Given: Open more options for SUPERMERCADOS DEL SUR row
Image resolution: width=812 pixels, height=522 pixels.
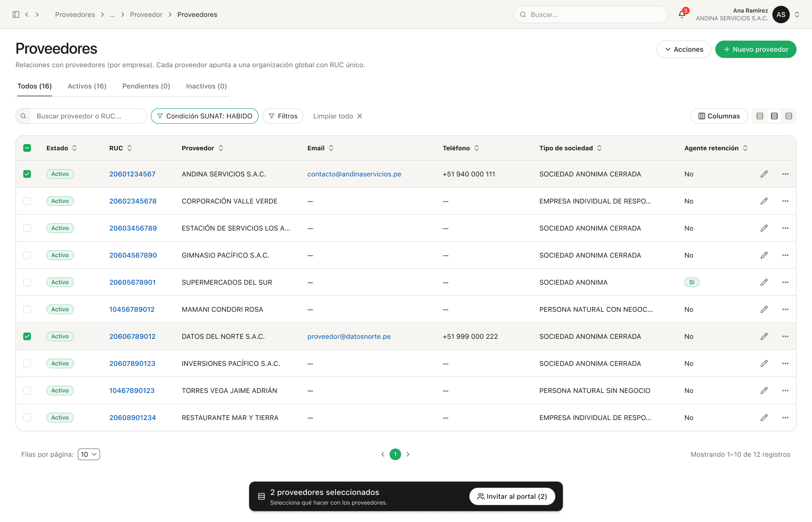Looking at the screenshot, I should (785, 282).
